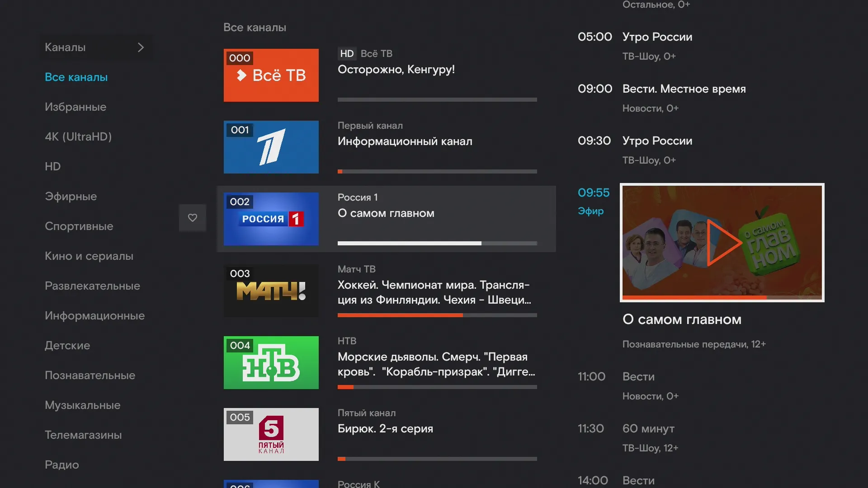Click Пятый канал channel name label
This screenshot has height=488, width=868.
coord(366,413)
